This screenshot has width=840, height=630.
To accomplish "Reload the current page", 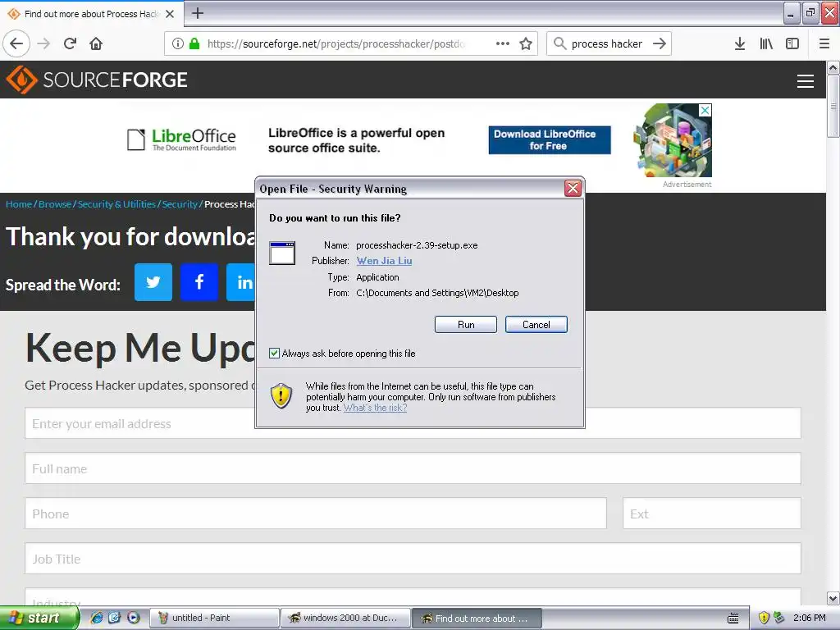I will (70, 43).
